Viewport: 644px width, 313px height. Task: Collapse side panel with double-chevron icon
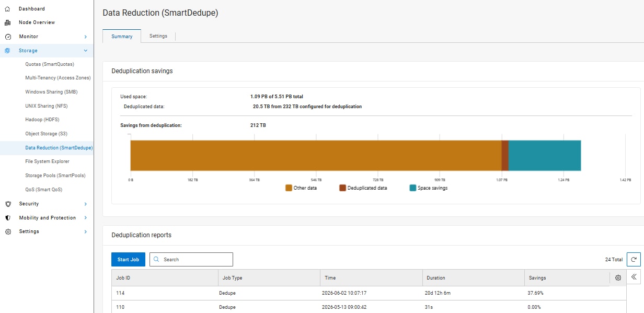634,277
